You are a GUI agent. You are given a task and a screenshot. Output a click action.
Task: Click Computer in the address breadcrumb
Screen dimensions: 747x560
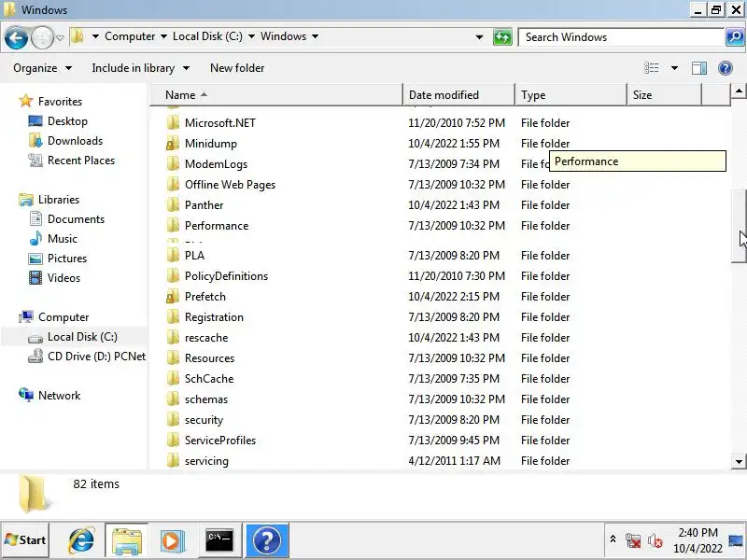[130, 36]
